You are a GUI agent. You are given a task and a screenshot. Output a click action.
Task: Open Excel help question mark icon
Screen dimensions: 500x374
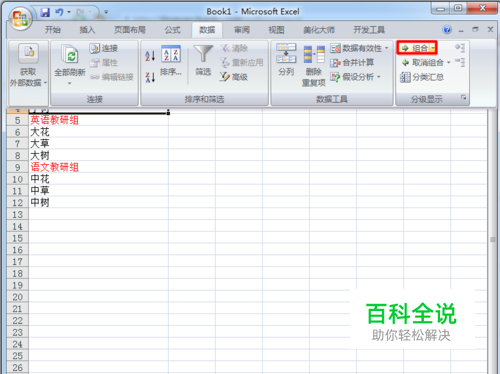click(x=447, y=30)
